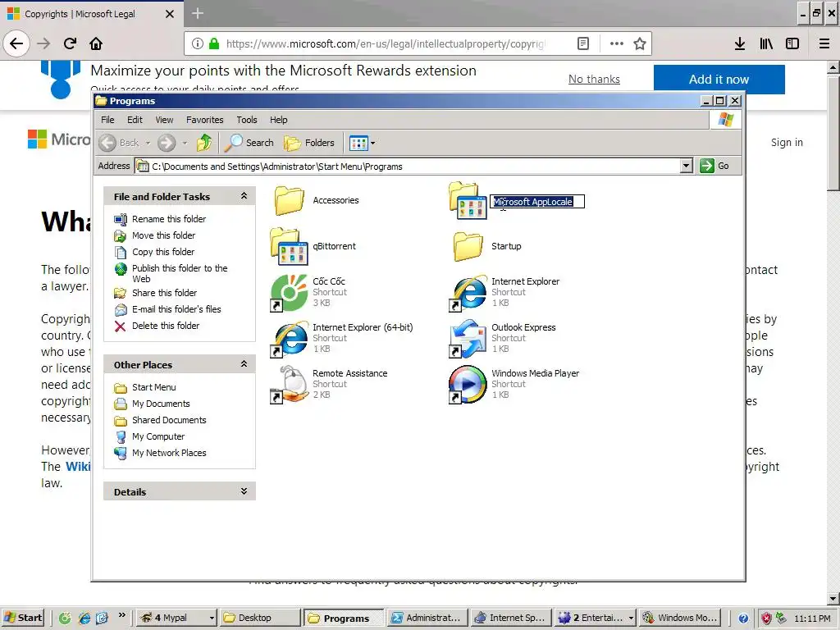This screenshot has width=840, height=630.
Task: Launch the Cốc Cốc shortcut icon
Action: pos(290,293)
